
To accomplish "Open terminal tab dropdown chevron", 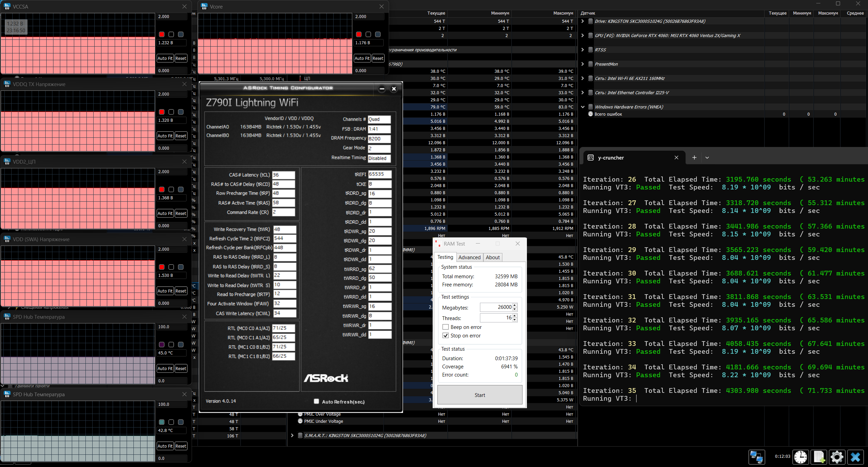I will click(707, 157).
